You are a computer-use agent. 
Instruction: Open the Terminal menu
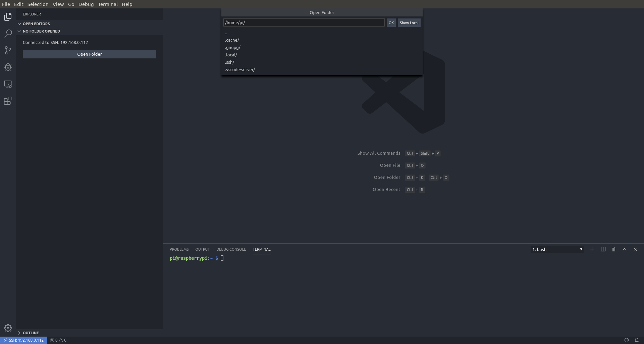pos(108,4)
